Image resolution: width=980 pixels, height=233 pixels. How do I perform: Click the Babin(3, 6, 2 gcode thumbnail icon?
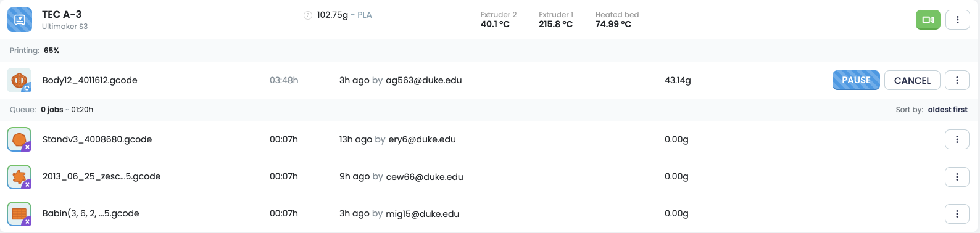19,213
